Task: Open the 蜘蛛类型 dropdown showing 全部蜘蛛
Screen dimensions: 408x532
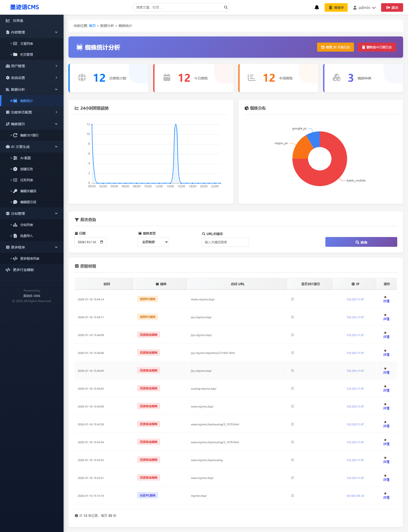Action: coord(153,242)
